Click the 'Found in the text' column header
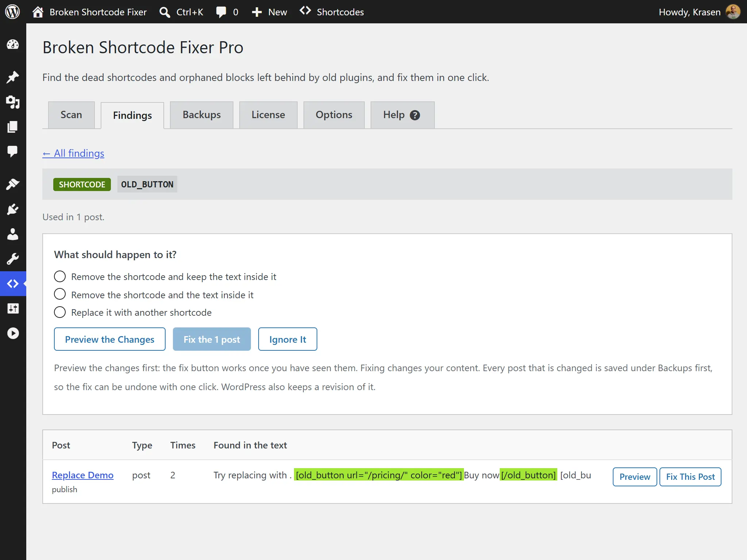 pyautogui.click(x=250, y=445)
